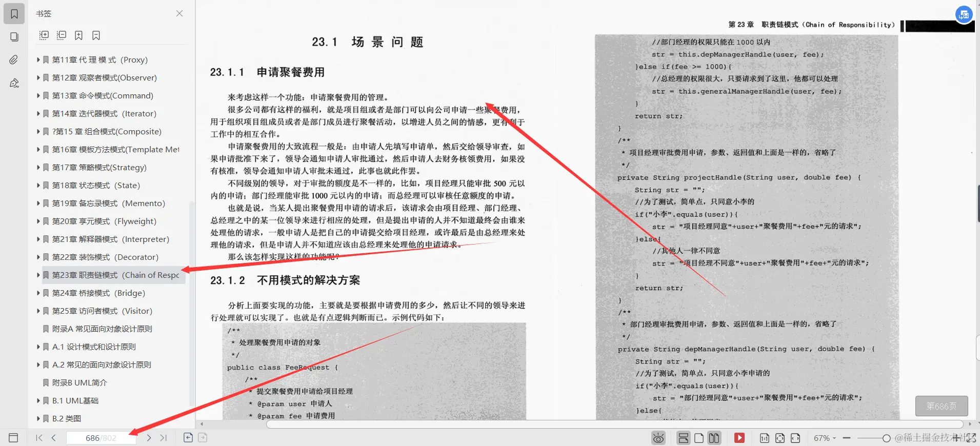Open bookmark 第21章 解释器模式 (Interpreter)
This screenshot has width=980, height=446.
coord(110,239)
